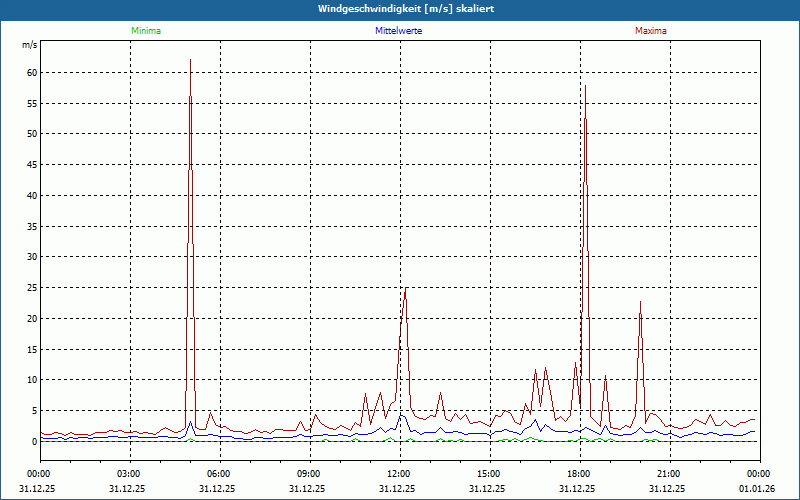The height and width of the screenshot is (500, 800).
Task: Click the 31.12.25 date under 12:00
Action: pos(397,489)
